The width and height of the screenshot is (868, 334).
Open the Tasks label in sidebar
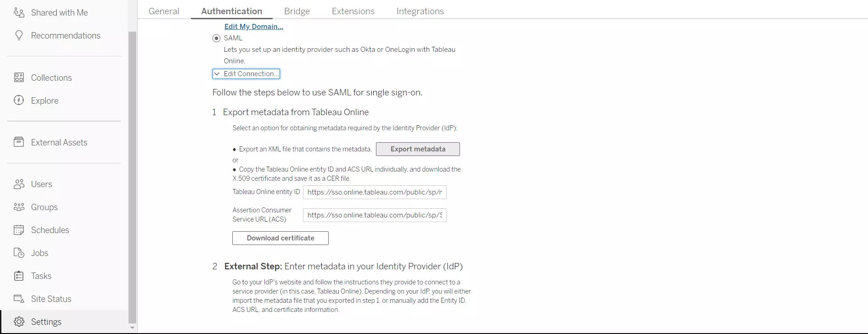[x=41, y=276]
